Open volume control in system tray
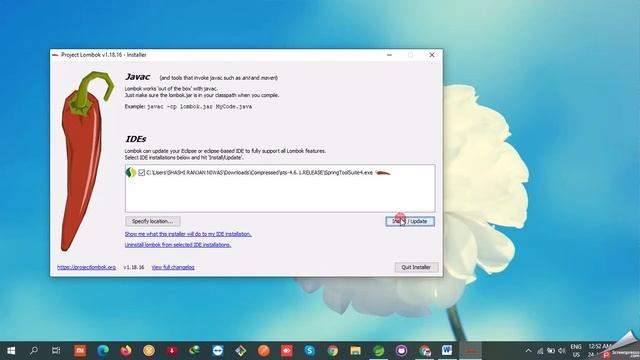640x360 pixels. pyautogui.click(x=562, y=351)
